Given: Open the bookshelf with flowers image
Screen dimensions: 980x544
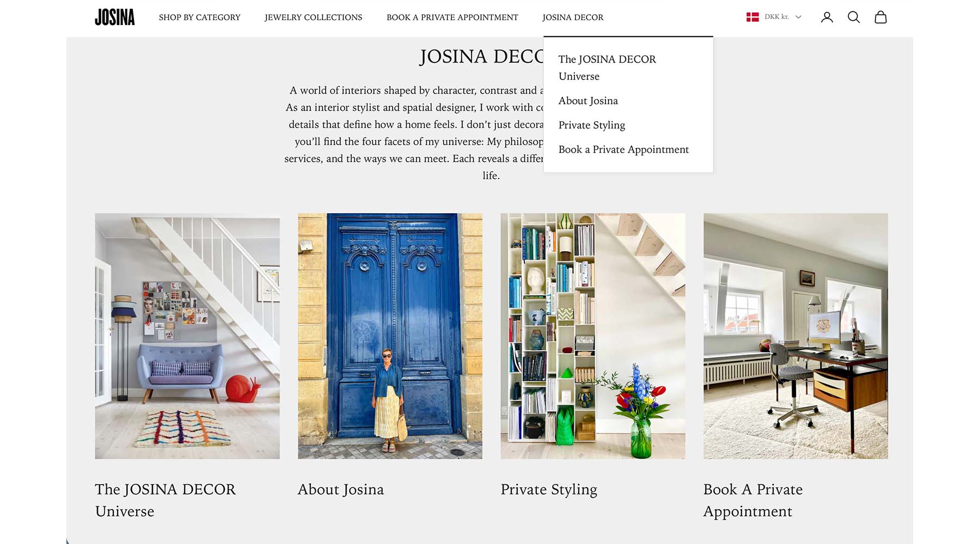Looking at the screenshot, I should [x=593, y=336].
